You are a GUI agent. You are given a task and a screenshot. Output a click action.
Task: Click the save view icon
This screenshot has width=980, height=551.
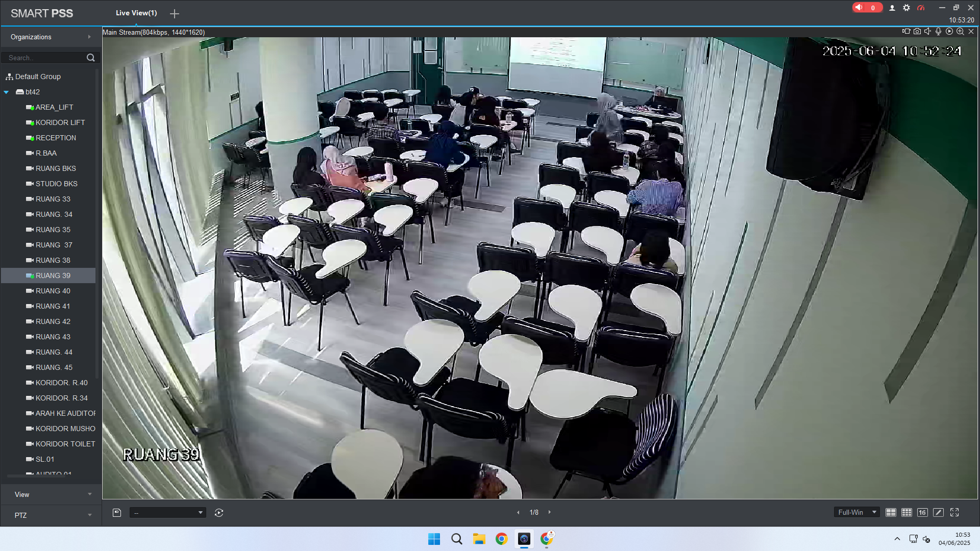coord(117,513)
